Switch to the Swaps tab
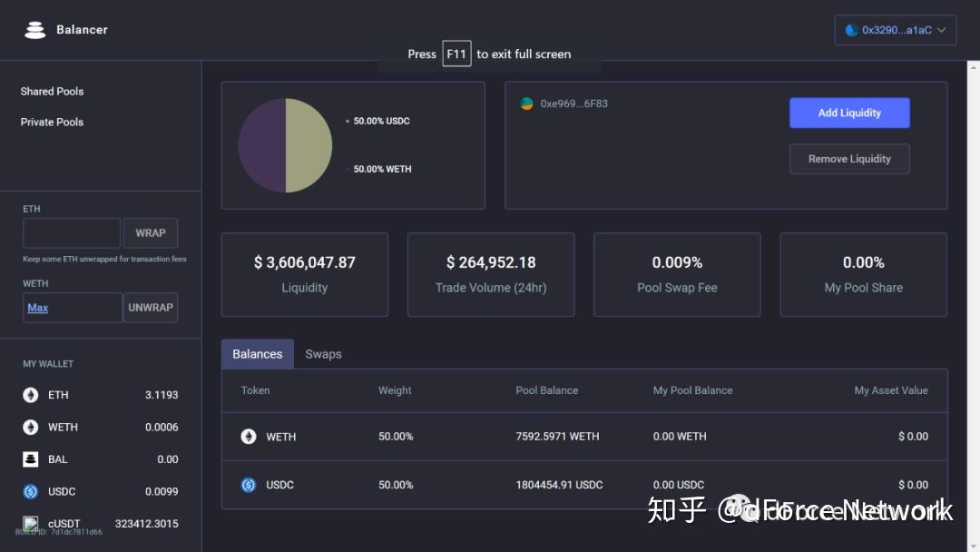 coord(323,354)
